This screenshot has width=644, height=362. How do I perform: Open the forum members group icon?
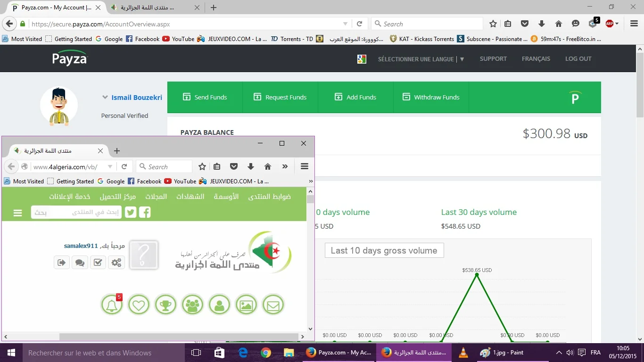pyautogui.click(x=192, y=305)
